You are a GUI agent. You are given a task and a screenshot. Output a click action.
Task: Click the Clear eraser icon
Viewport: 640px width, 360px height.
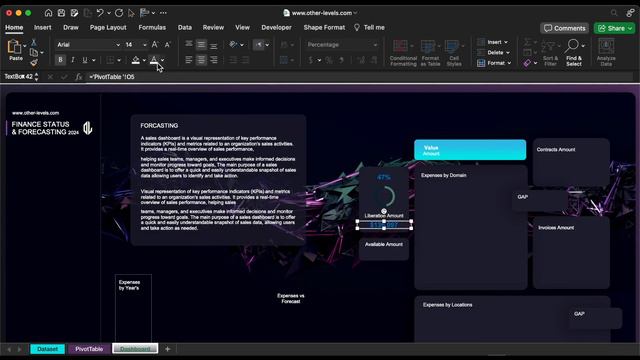point(527,63)
